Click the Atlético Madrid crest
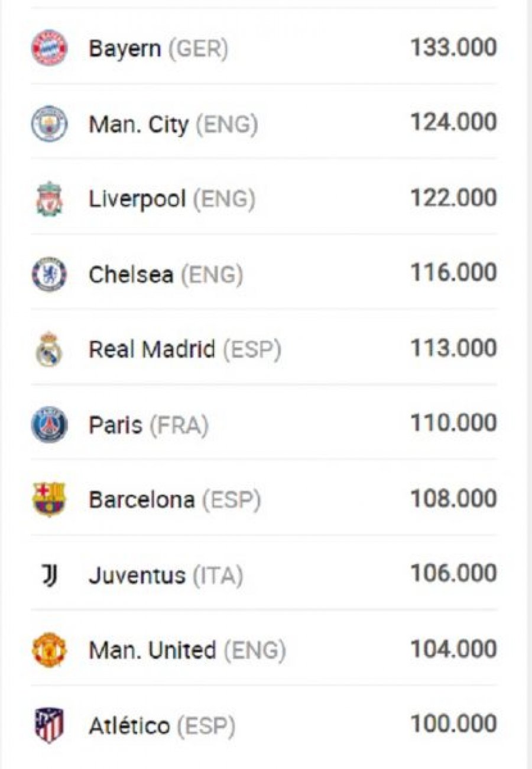Screen dimensions: 532x769 pyautogui.click(x=49, y=725)
